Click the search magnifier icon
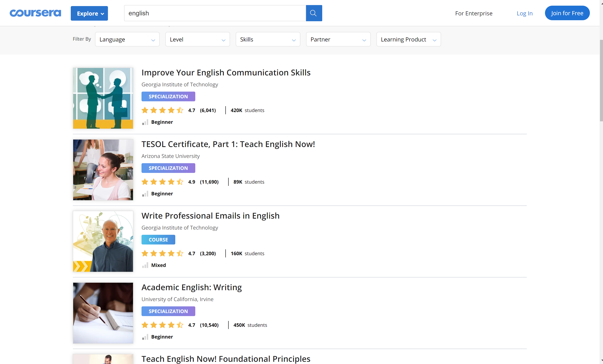 314,13
